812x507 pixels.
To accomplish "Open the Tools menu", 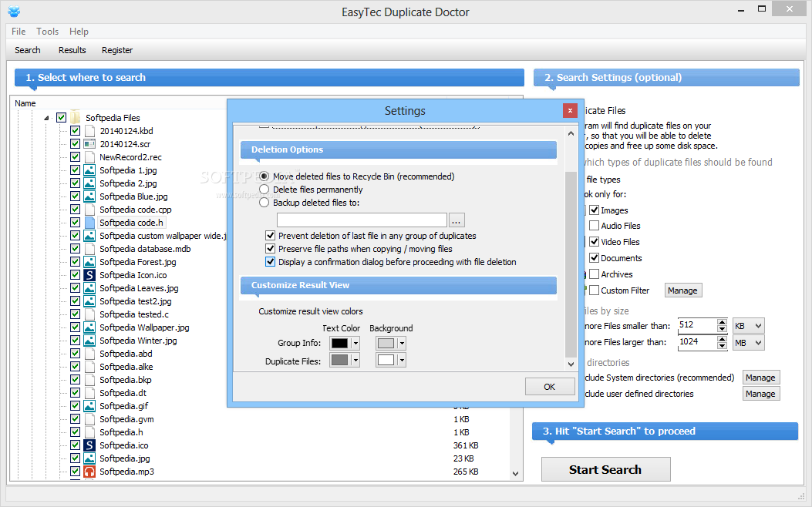I will click(x=47, y=32).
